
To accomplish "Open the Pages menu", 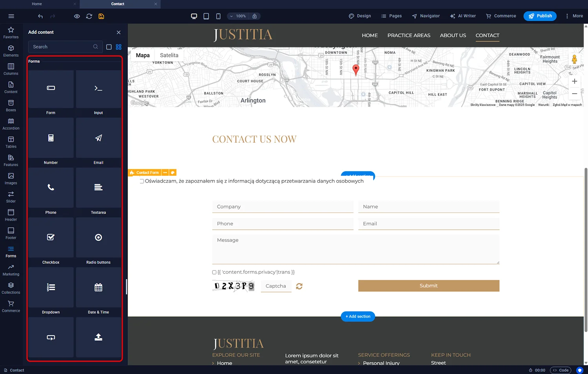I will tap(391, 16).
